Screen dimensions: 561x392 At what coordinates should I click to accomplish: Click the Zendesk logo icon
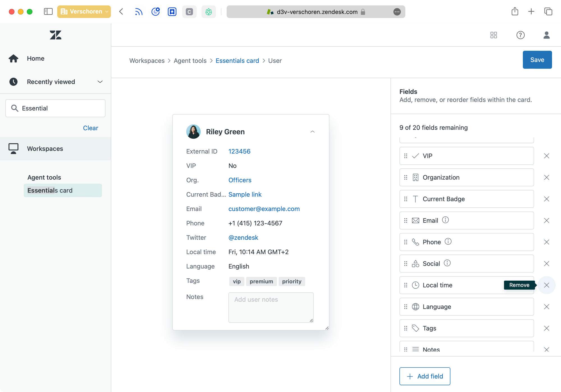[x=56, y=35]
